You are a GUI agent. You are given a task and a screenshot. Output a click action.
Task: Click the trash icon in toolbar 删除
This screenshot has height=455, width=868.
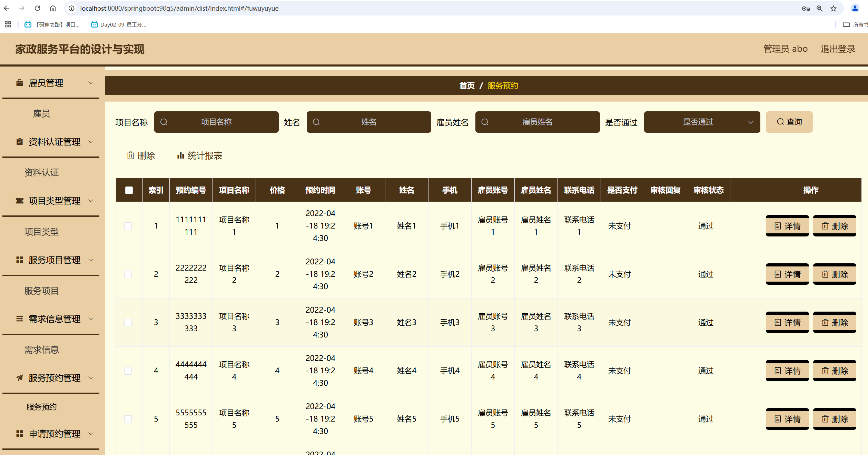click(130, 156)
